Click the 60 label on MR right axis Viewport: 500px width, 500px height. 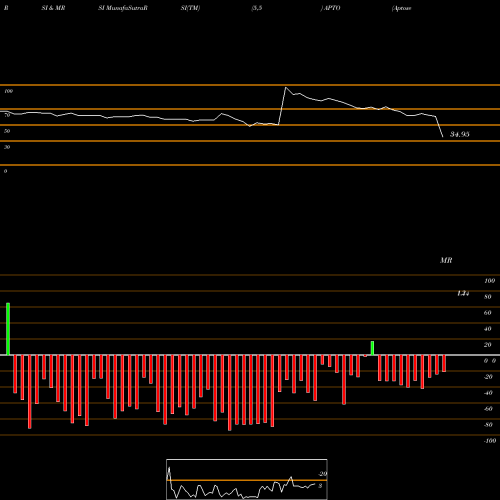[x=488, y=313]
